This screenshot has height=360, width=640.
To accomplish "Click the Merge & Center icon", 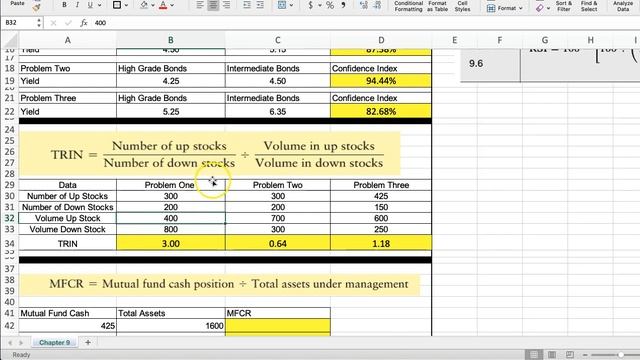I will 282,5.
